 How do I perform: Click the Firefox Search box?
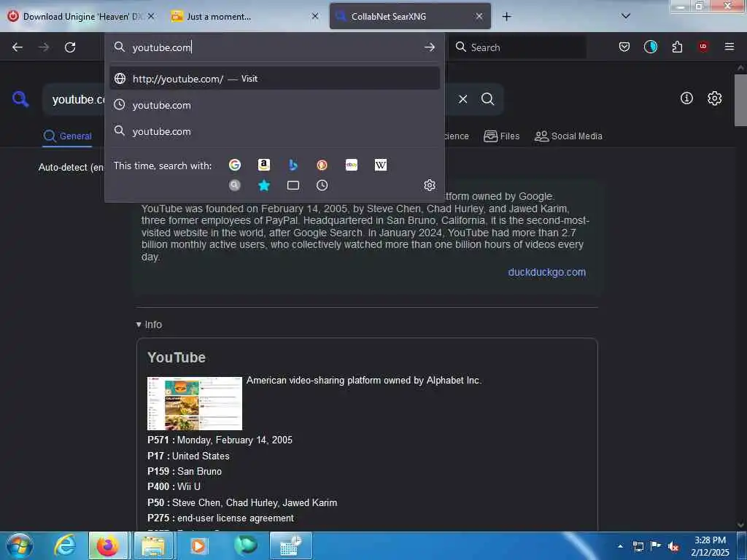point(519,47)
